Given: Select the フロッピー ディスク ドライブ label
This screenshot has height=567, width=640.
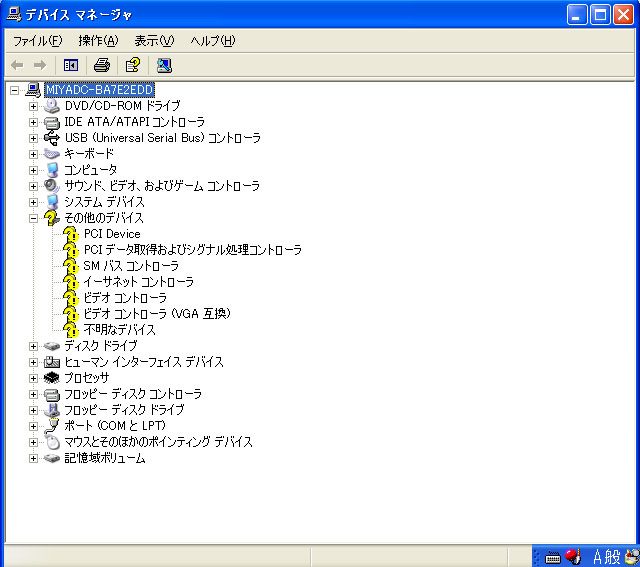Looking at the screenshot, I should pos(124,410).
